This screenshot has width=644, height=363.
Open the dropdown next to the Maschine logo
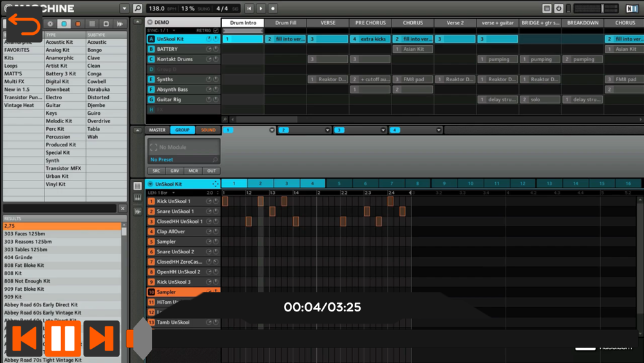point(124,8)
